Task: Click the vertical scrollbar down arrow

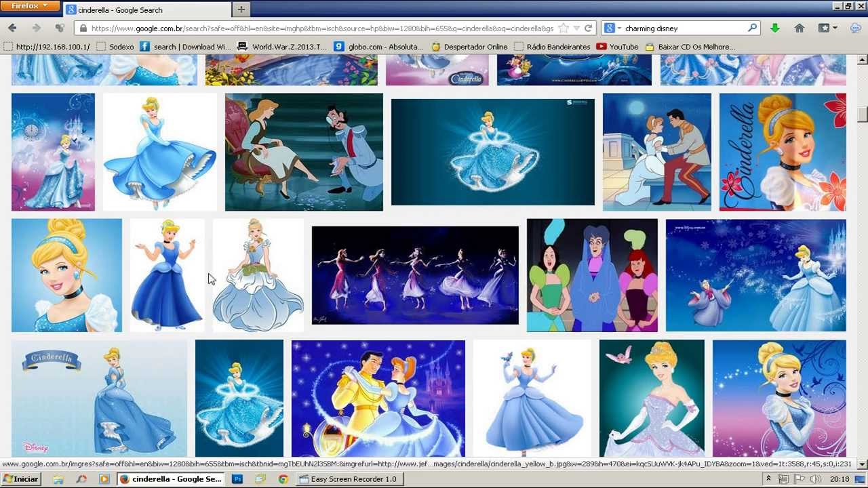Action: [x=862, y=464]
